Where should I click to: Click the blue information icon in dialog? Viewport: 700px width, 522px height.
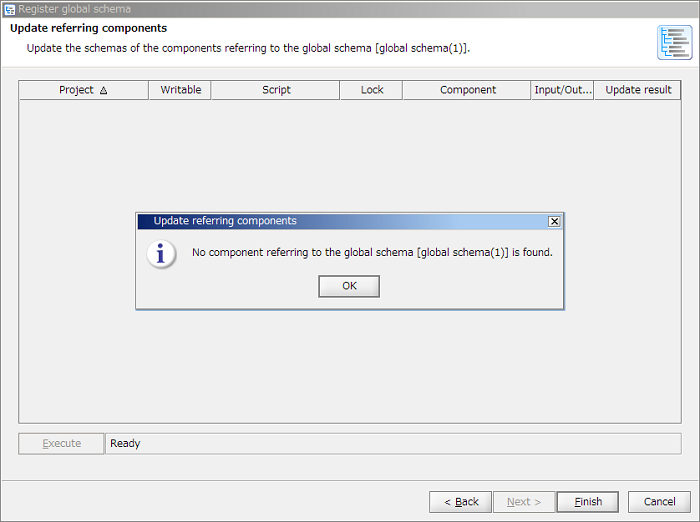coord(161,254)
